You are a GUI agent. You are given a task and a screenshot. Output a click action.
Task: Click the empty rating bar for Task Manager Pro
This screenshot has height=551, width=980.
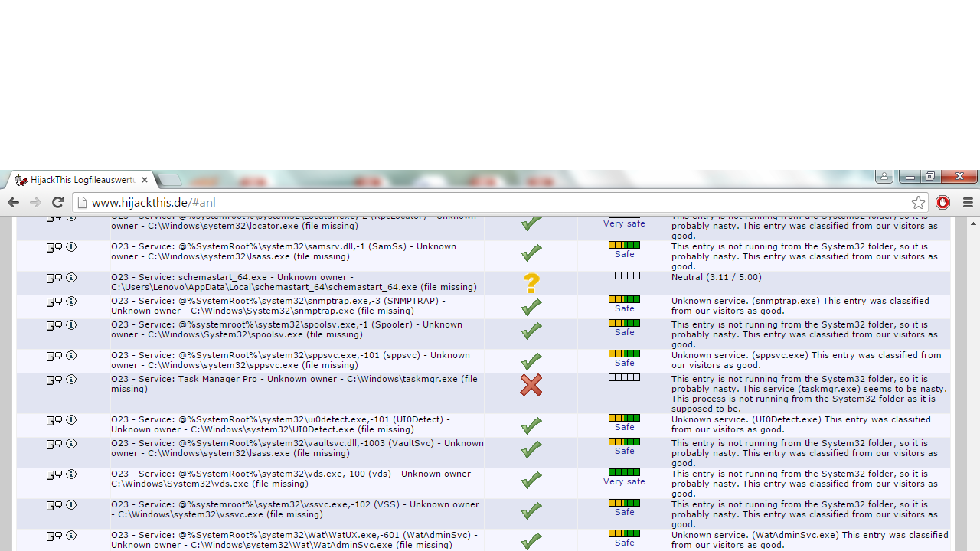tap(624, 377)
